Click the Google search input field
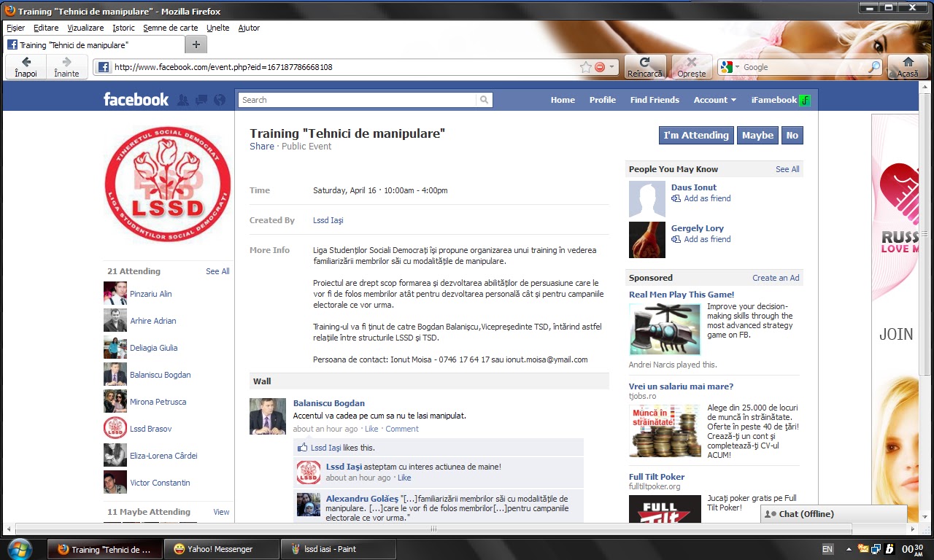 (x=804, y=67)
